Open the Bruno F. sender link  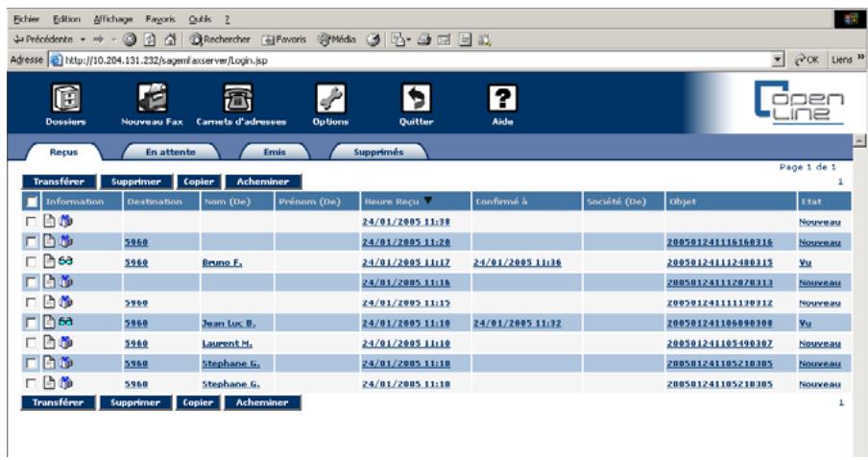222,262
